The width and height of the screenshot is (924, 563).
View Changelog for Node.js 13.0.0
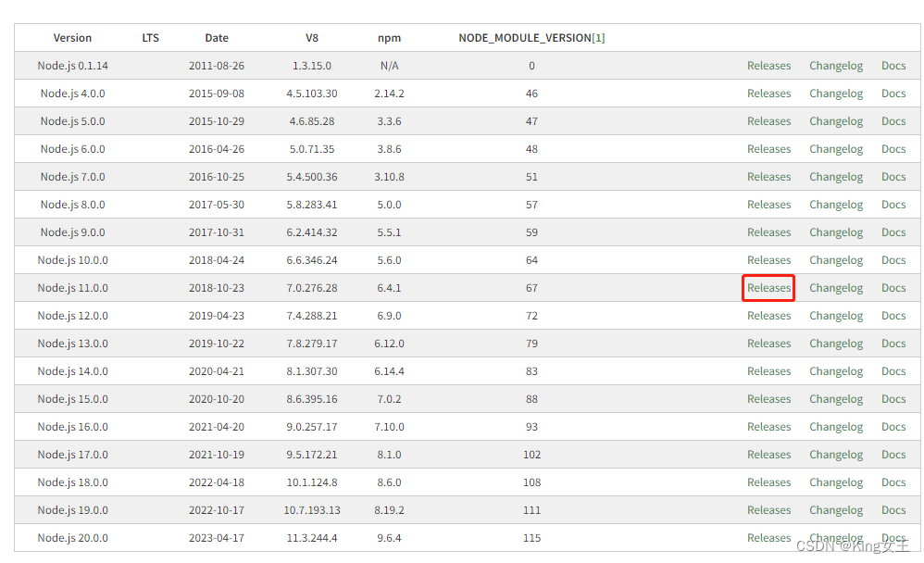[x=836, y=344]
